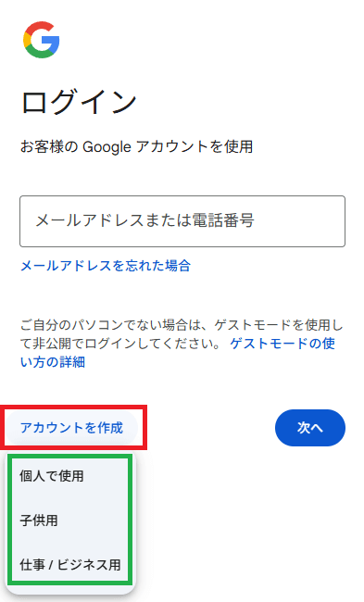Click the お客様の Google アカウントを使用 subtitle
Screen dimensions: 364x602
coord(136,146)
